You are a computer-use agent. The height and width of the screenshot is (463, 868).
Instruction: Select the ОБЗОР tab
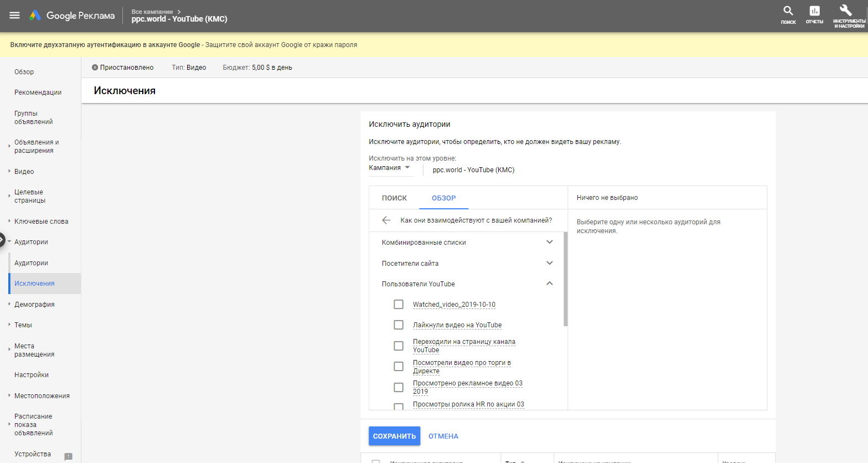click(443, 198)
